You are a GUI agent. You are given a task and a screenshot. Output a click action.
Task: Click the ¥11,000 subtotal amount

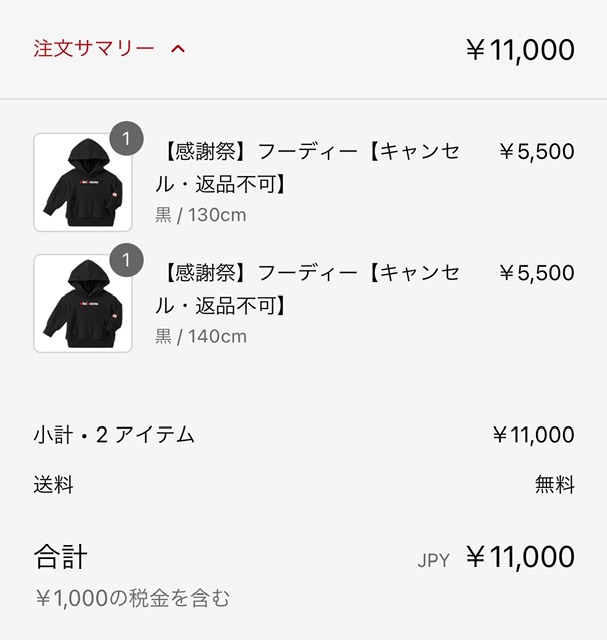click(533, 435)
